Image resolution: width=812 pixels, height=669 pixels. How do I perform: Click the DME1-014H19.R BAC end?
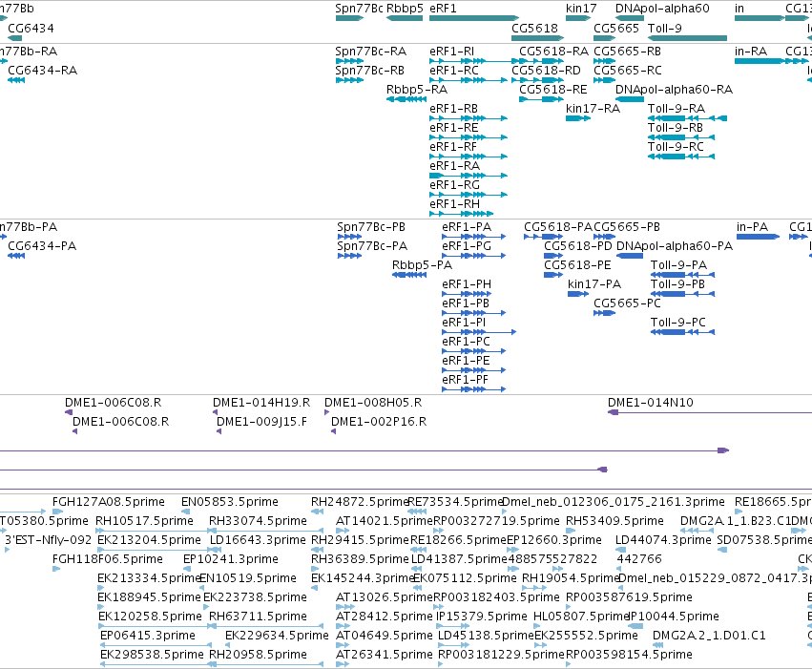tap(215, 412)
